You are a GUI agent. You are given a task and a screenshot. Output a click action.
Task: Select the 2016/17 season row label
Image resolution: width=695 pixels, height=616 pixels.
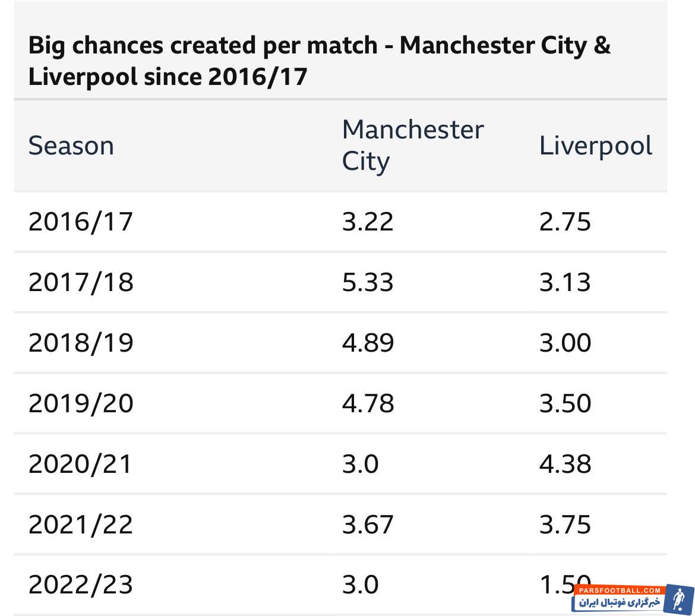pos(80,222)
